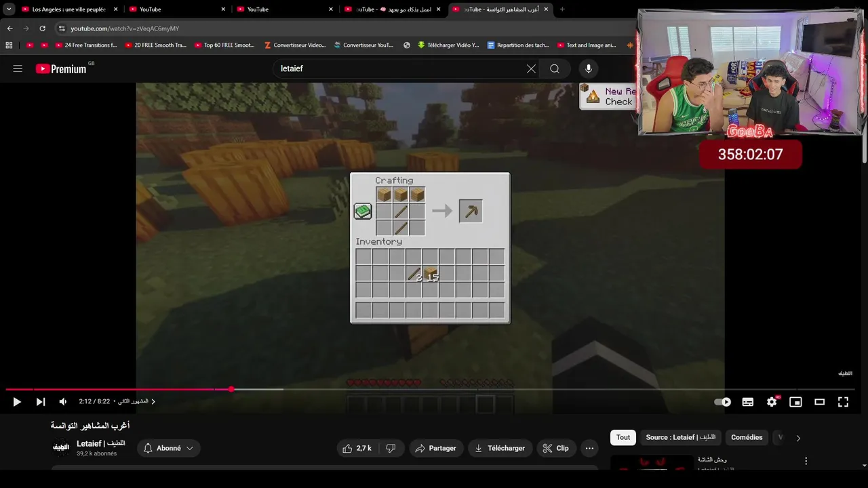Create a Clip with scissors button
868x488 pixels.
point(556,448)
